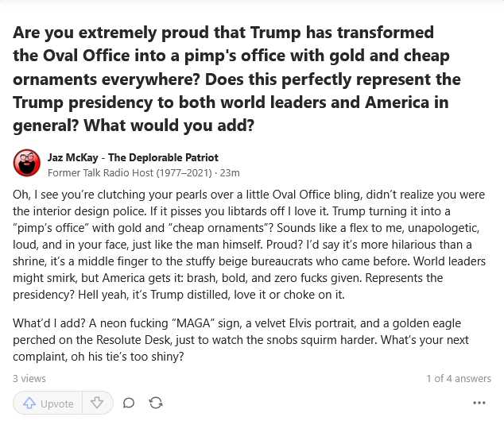Click the paragraph starting 'What'd I add?'
Screen dimensions: 504x421
click(x=241, y=340)
